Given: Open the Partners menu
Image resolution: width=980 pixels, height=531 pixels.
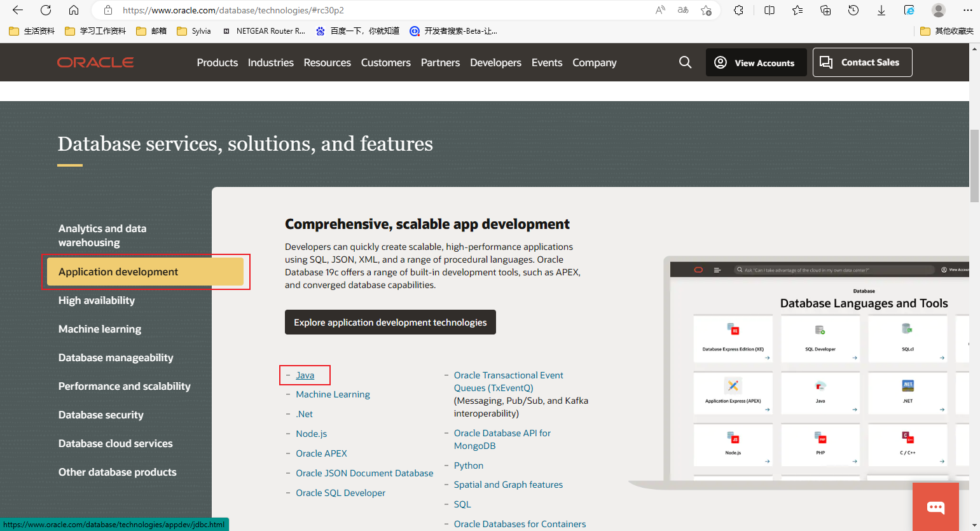Looking at the screenshot, I should pos(440,62).
